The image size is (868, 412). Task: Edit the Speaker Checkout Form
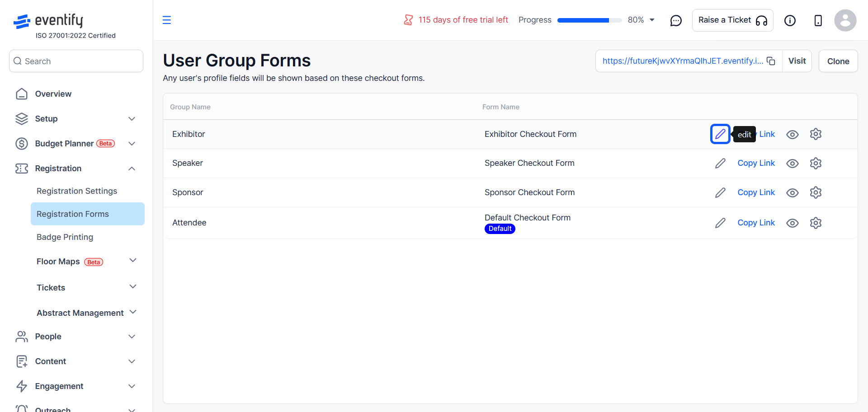pos(720,163)
